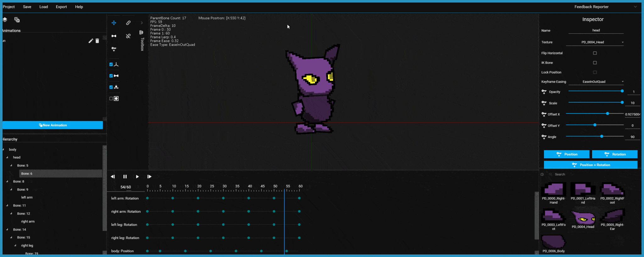Image resolution: width=644 pixels, height=257 pixels.
Task: Click the New Animation button
Action: (53, 125)
